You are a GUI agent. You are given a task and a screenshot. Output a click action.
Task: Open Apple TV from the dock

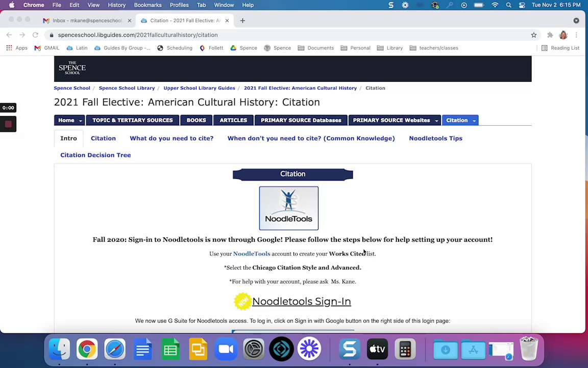click(377, 349)
